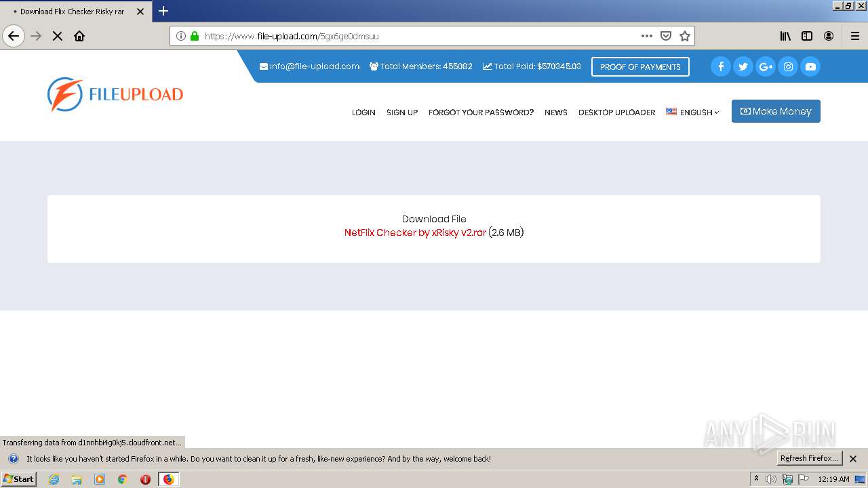Launch Google Chrome from taskbar
The width and height of the screenshot is (868, 488).
click(123, 479)
